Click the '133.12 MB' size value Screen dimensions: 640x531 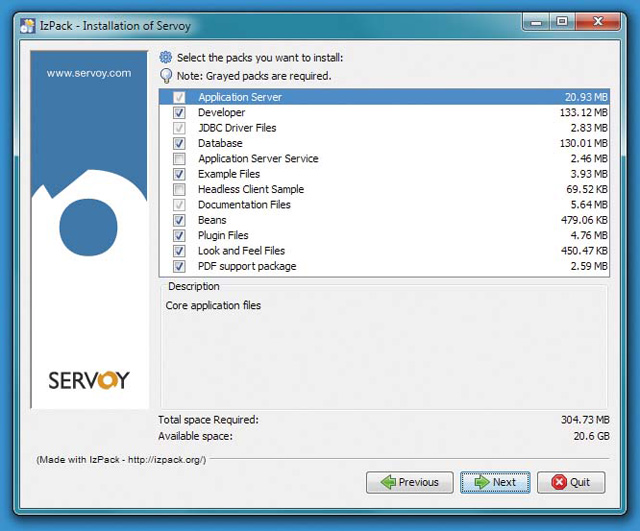tap(584, 112)
